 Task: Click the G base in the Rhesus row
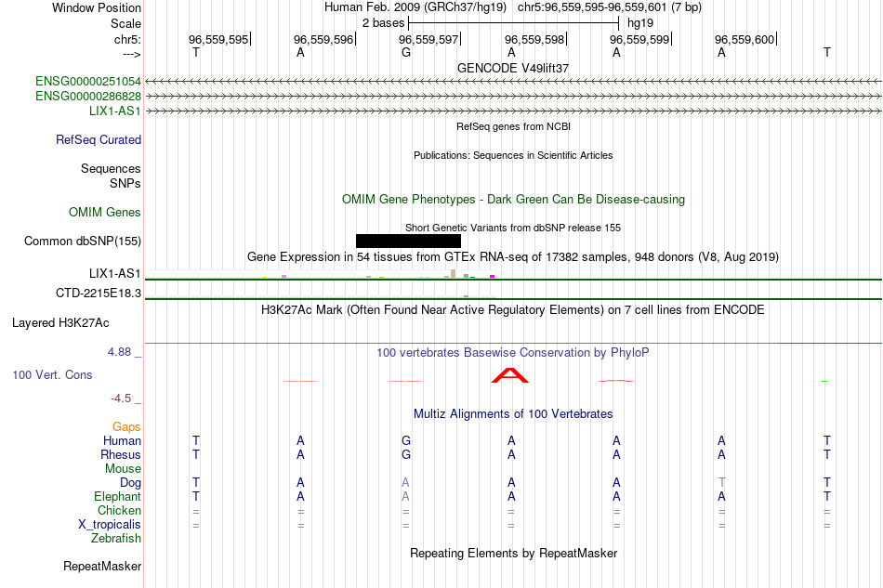click(406, 454)
